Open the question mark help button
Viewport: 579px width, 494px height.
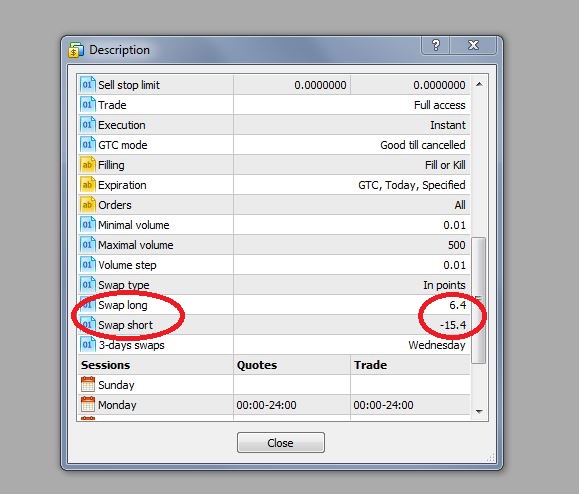click(436, 45)
